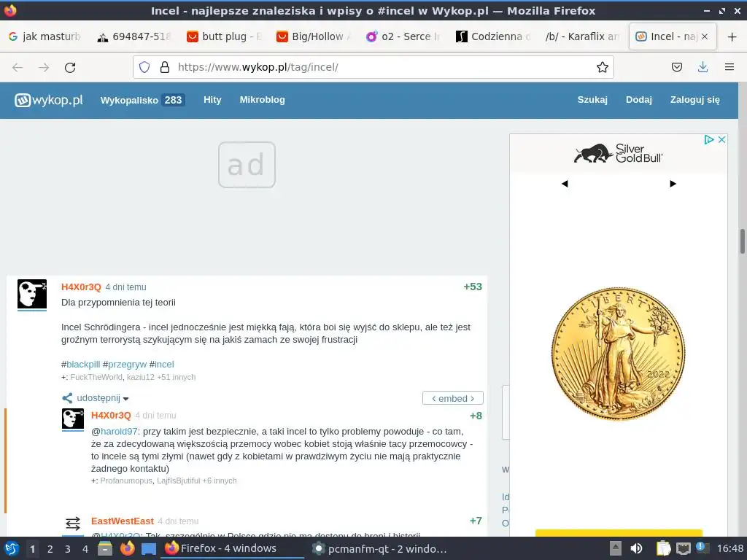This screenshot has height=560, width=747.
Task: Open a new tab with the plus button
Action: pos(732,36)
